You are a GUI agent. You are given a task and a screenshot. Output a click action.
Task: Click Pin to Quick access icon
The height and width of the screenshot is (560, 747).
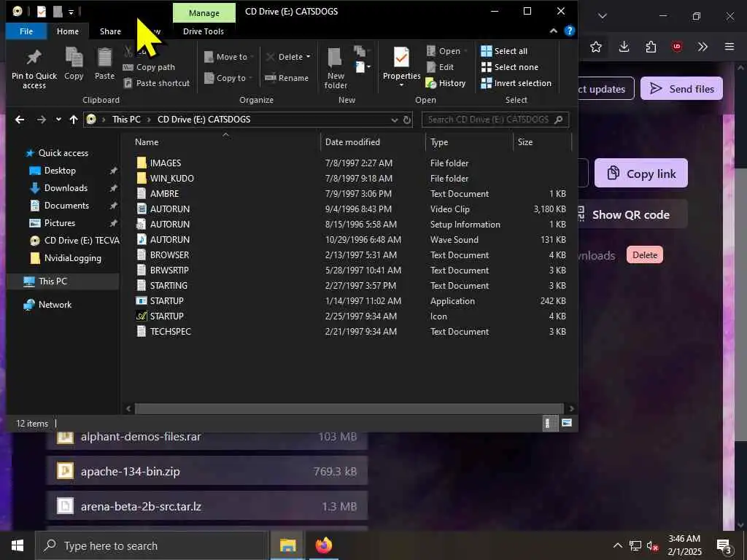click(x=34, y=58)
